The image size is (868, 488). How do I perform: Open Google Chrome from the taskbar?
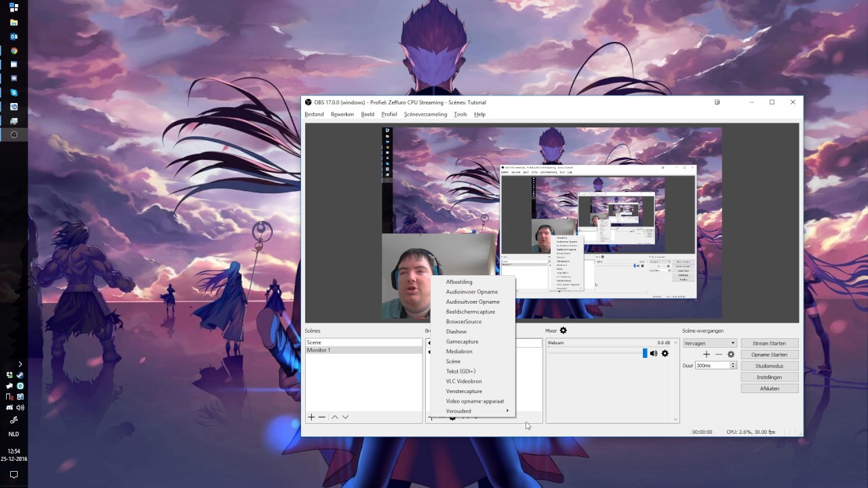14,51
